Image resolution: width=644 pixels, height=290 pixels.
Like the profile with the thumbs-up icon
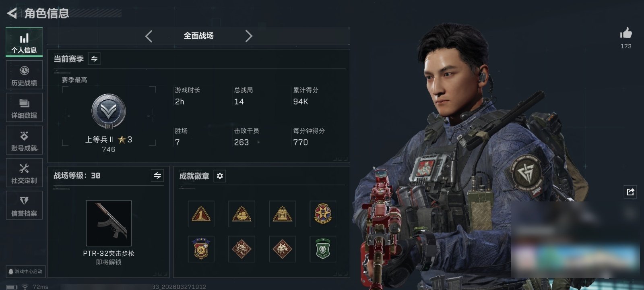[626, 33]
